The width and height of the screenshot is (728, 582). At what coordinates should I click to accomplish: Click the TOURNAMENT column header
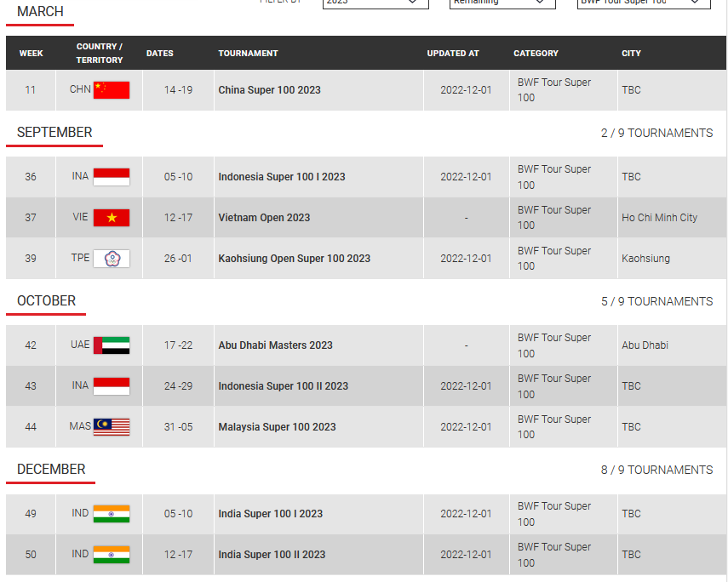click(248, 54)
